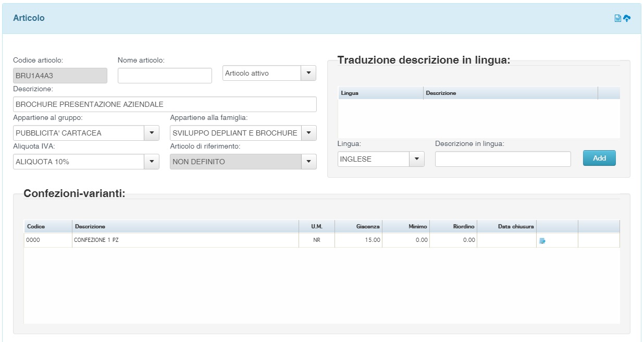Click the Codice articolo field BRU1A4A3
This screenshot has height=342, width=644.
click(x=60, y=76)
